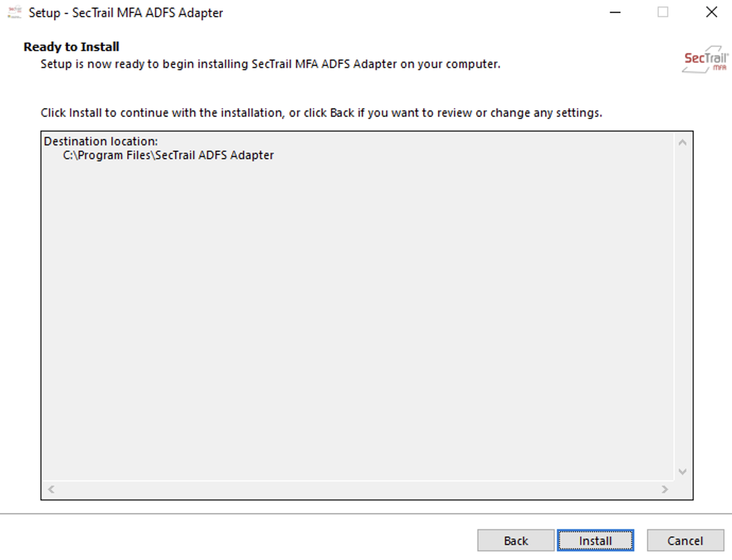Viewport: 732px width, 560px height.
Task: Click the "Click Install to continue" instruction text
Action: pos(321,113)
